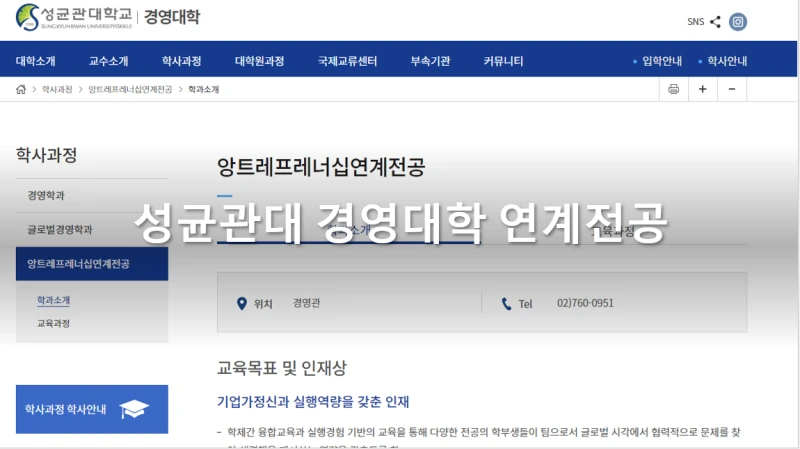This screenshot has width=800, height=449.
Task: Click the 경영대학 title in header
Action: [172, 17]
